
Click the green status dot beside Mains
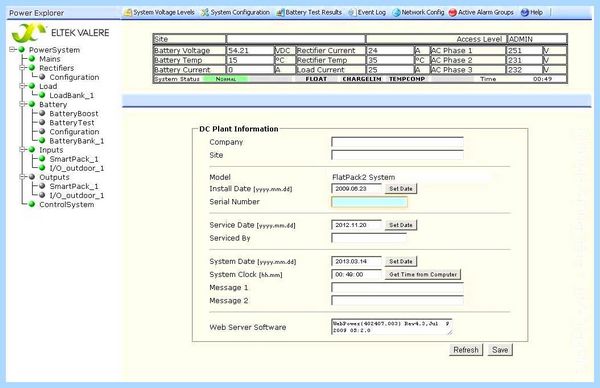pos(32,59)
